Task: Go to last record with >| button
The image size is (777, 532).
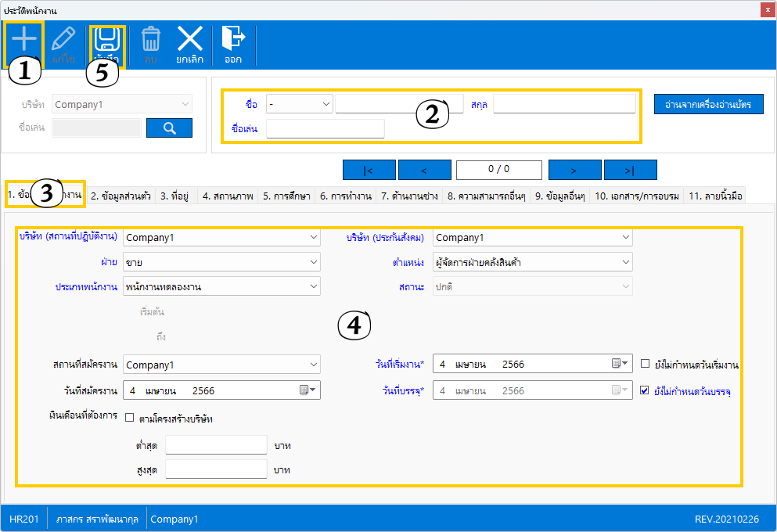Action: pos(630,170)
